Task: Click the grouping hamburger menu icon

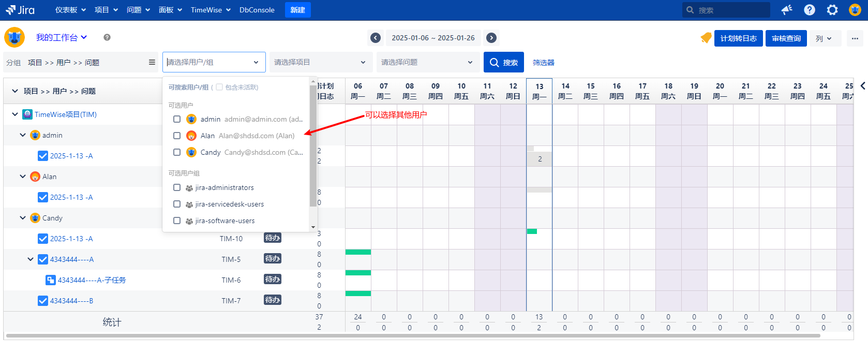Action: coord(152,62)
